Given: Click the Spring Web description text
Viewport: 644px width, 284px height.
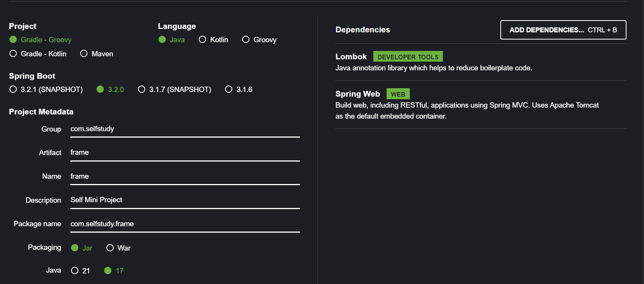Looking at the screenshot, I should point(467,111).
